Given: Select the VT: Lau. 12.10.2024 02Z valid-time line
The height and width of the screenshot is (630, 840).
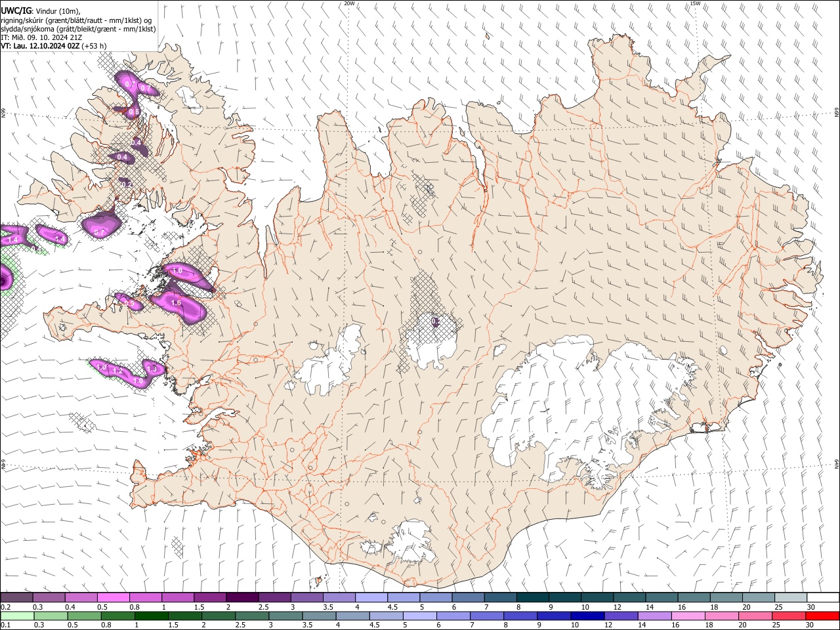Looking at the screenshot, I should coord(40,46).
